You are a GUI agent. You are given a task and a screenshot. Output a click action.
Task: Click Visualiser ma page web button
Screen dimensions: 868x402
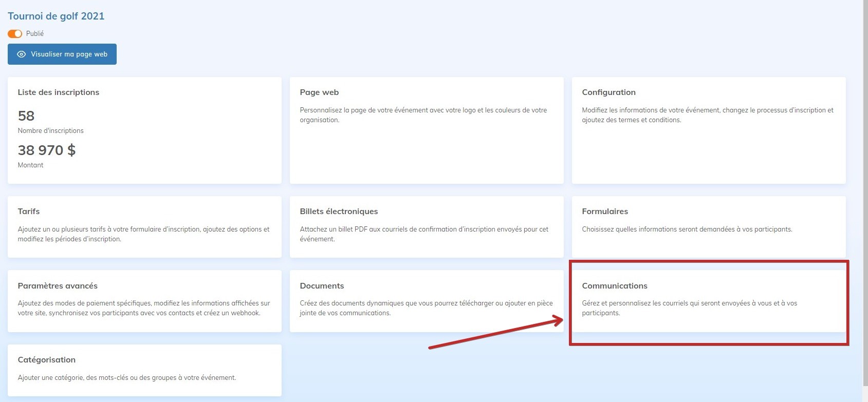coord(62,54)
